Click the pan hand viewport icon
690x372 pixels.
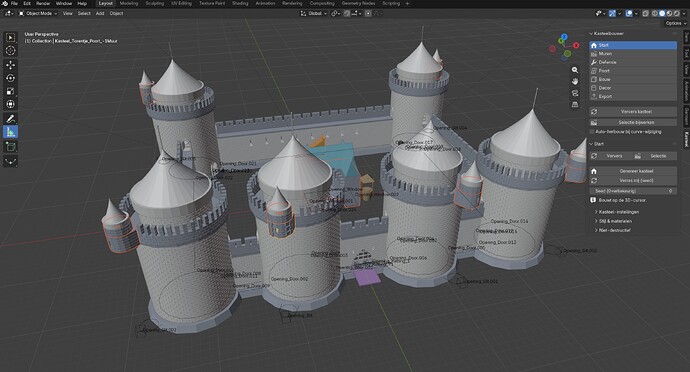pyautogui.click(x=575, y=81)
